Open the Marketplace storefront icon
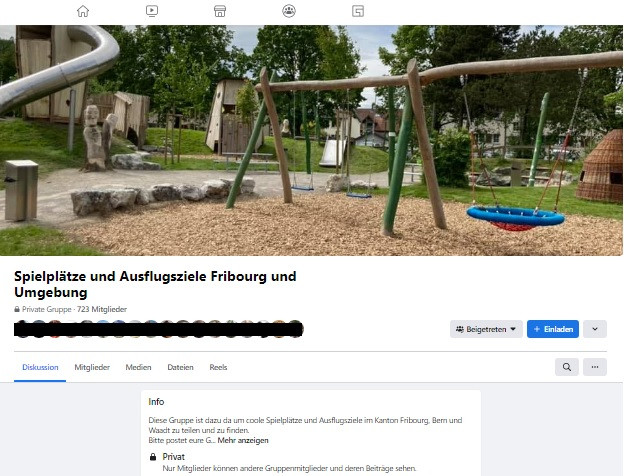The image size is (624, 476). coord(220,11)
